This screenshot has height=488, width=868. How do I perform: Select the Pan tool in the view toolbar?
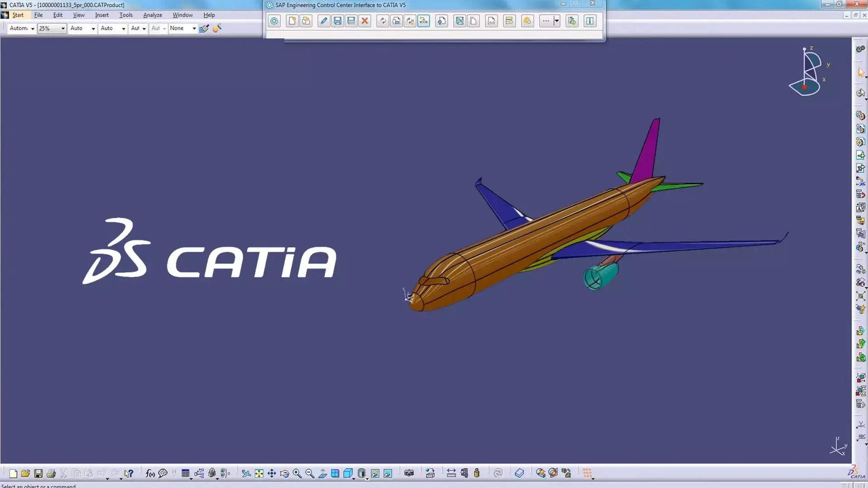coord(271,473)
